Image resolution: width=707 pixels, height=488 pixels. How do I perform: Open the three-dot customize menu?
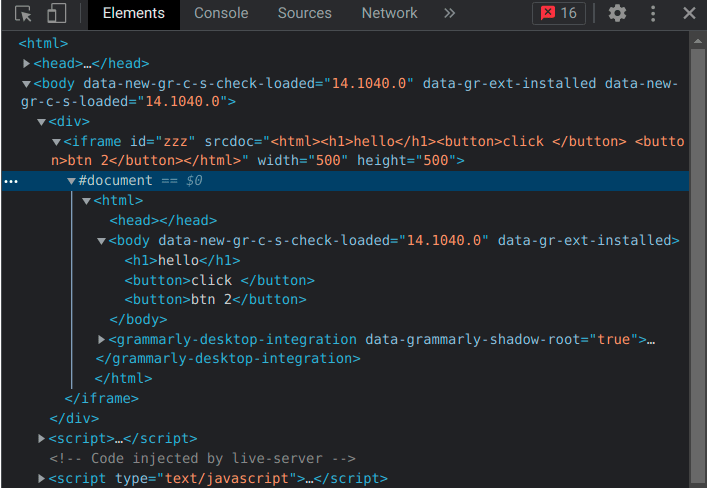click(653, 13)
